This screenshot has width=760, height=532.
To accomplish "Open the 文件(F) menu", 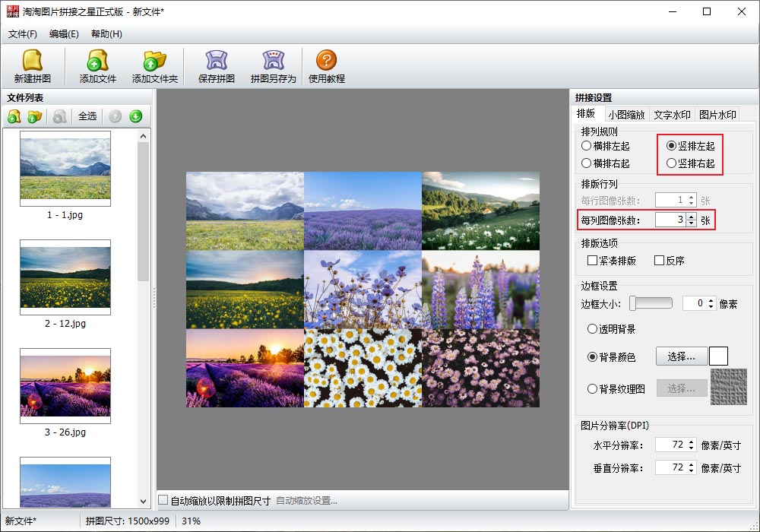I will [x=22, y=34].
